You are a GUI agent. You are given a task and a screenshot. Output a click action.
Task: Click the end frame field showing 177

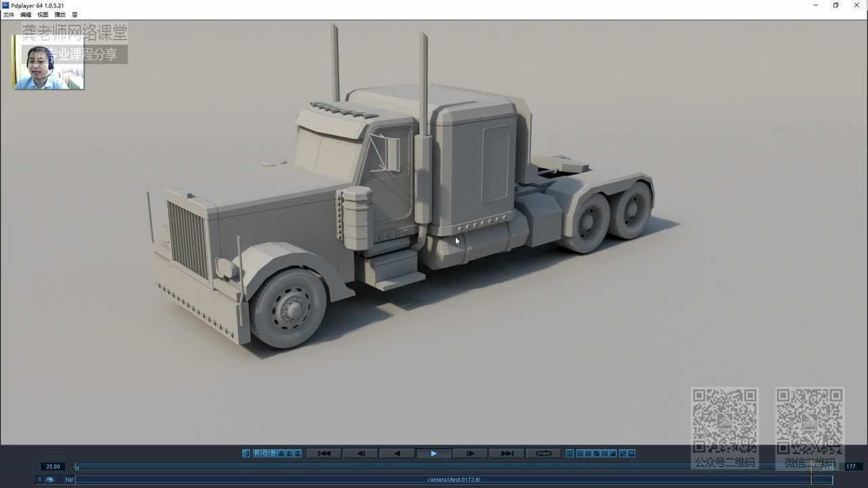pos(852,466)
